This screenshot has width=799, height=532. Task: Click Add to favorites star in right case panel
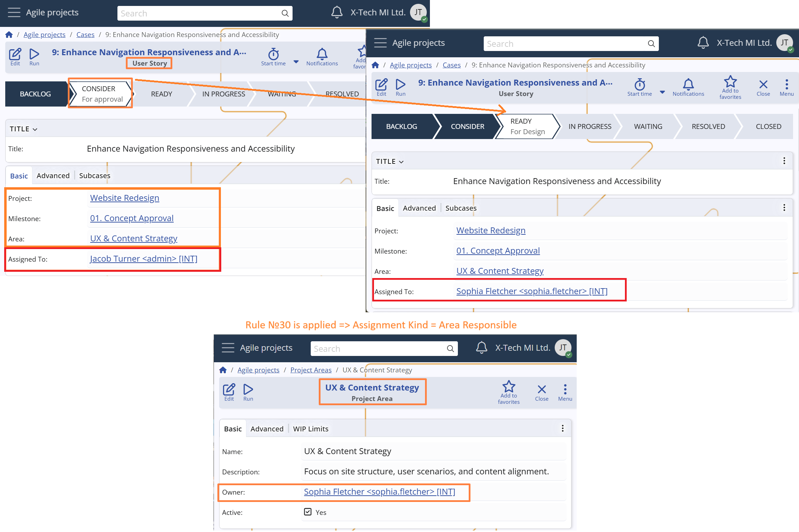[x=730, y=82]
